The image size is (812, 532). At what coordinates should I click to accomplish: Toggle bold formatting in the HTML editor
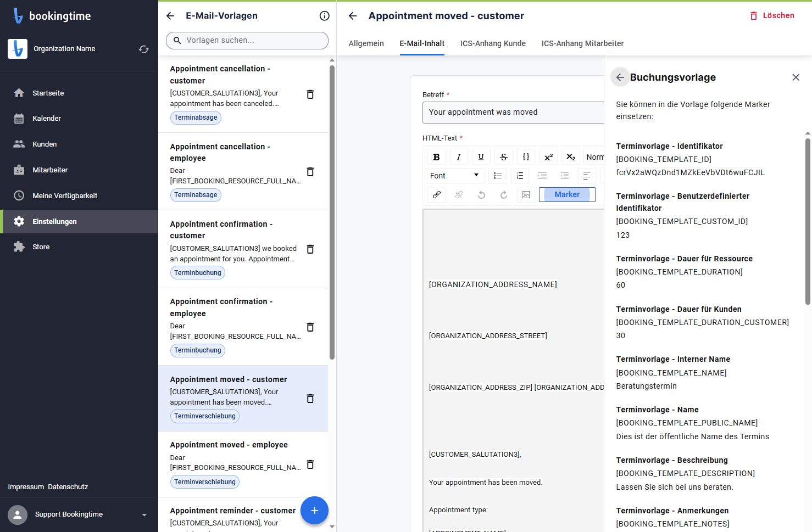click(x=436, y=157)
